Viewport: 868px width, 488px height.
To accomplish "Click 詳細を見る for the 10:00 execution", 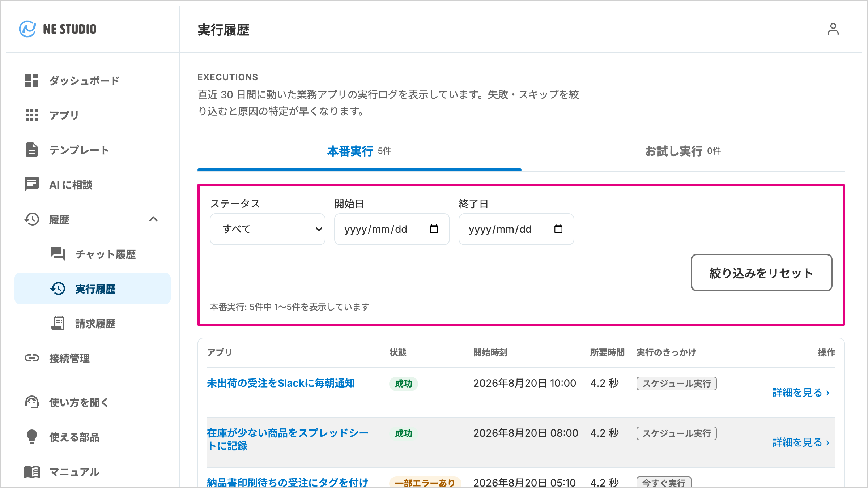I will point(801,393).
